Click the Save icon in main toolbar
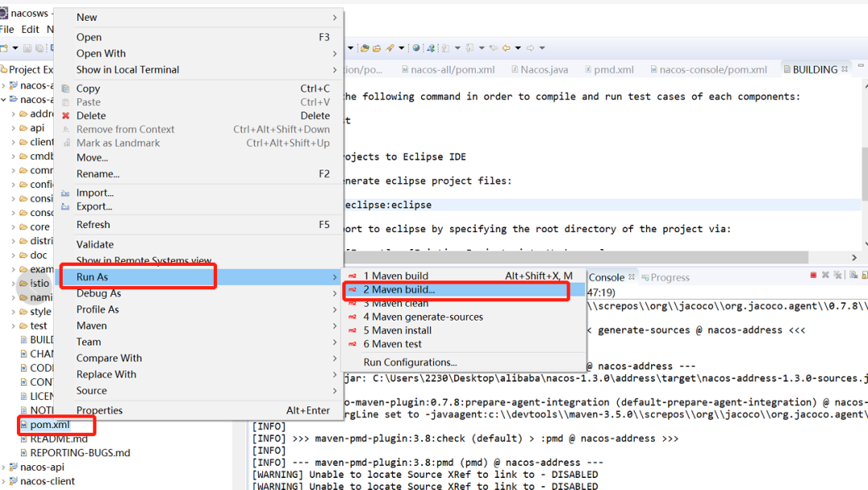The height and width of the screenshot is (490, 868). pos(27,48)
